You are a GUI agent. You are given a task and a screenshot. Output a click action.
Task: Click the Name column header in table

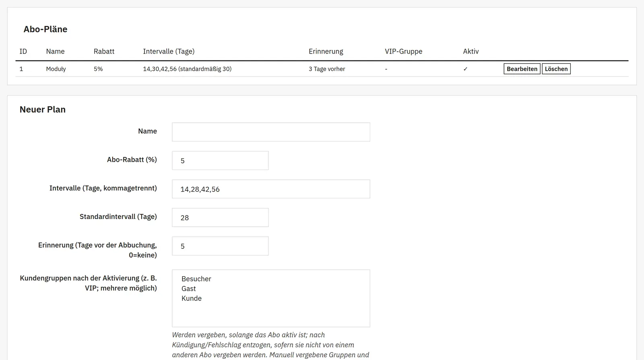(55, 52)
